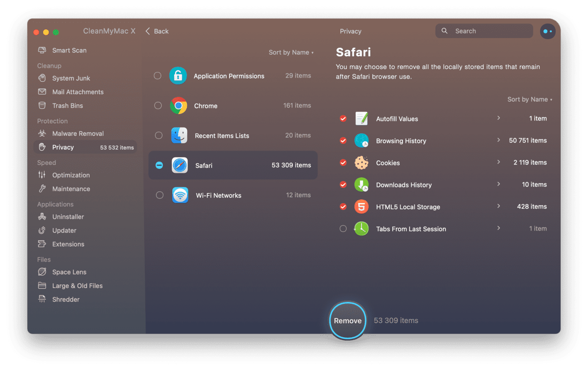This screenshot has width=588, height=370.
Task: Click the Mail Attachments envelope icon
Action: point(42,92)
